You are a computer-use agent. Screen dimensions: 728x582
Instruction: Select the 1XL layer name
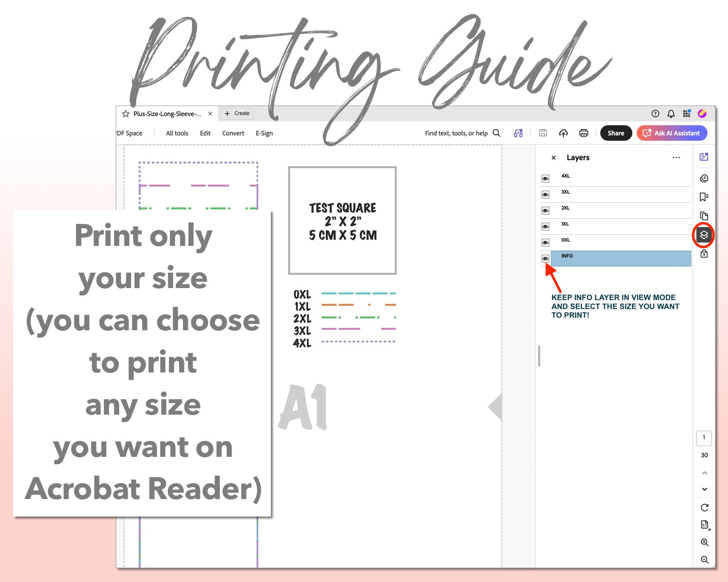[x=565, y=224]
